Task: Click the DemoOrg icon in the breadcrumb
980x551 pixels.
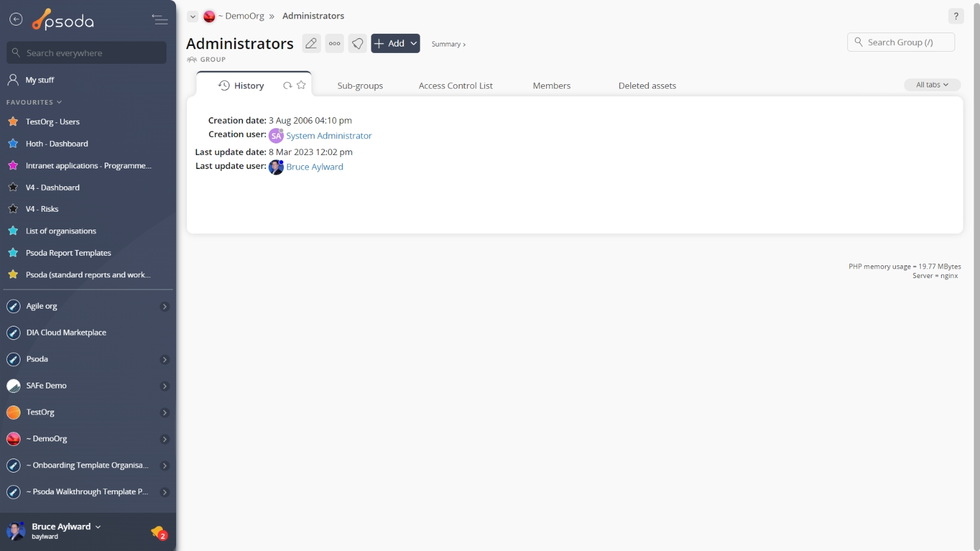Action: 209,17
